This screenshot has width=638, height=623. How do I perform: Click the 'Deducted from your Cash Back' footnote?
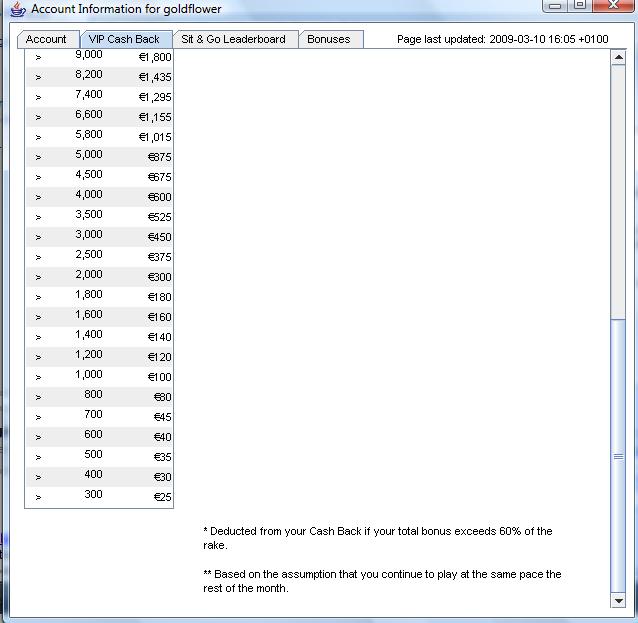pyautogui.click(x=378, y=538)
